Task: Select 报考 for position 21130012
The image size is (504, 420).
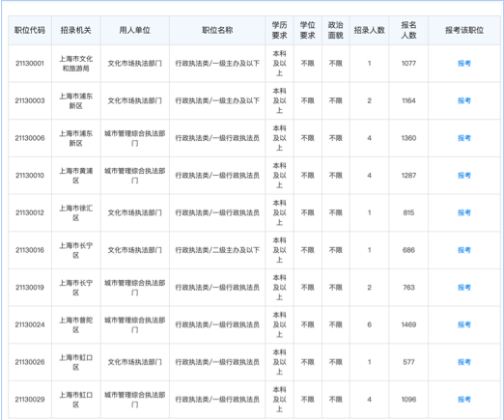Action: (464, 212)
